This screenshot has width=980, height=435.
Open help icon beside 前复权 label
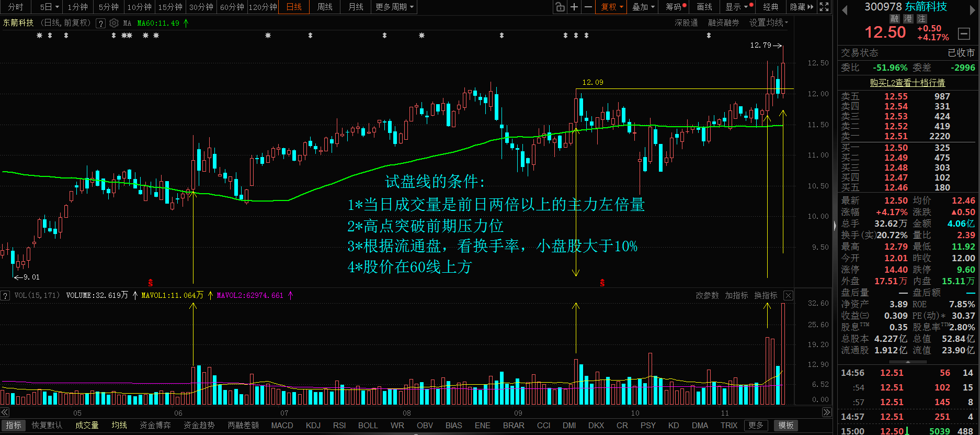coord(101,23)
